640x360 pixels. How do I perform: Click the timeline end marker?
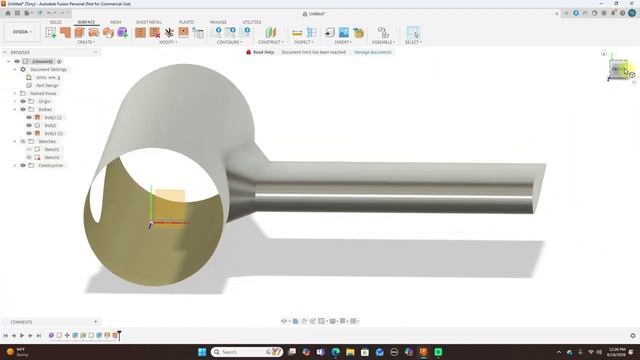coord(119,335)
